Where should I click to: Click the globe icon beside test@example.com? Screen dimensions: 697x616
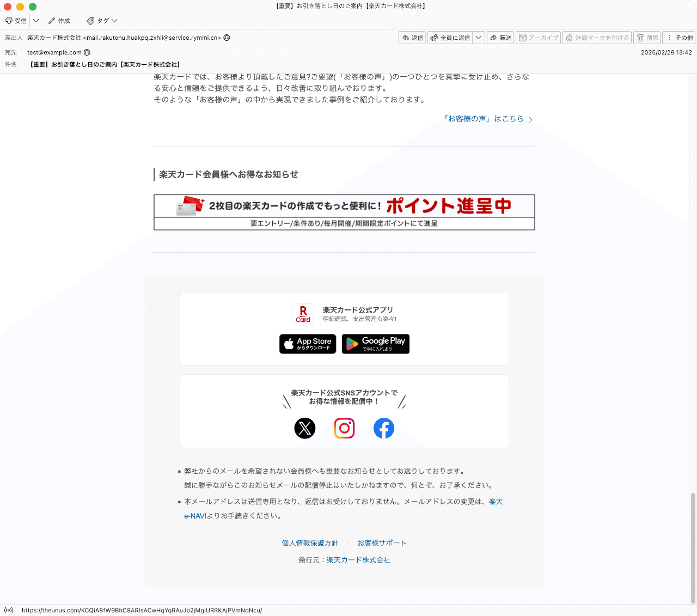coord(87,52)
